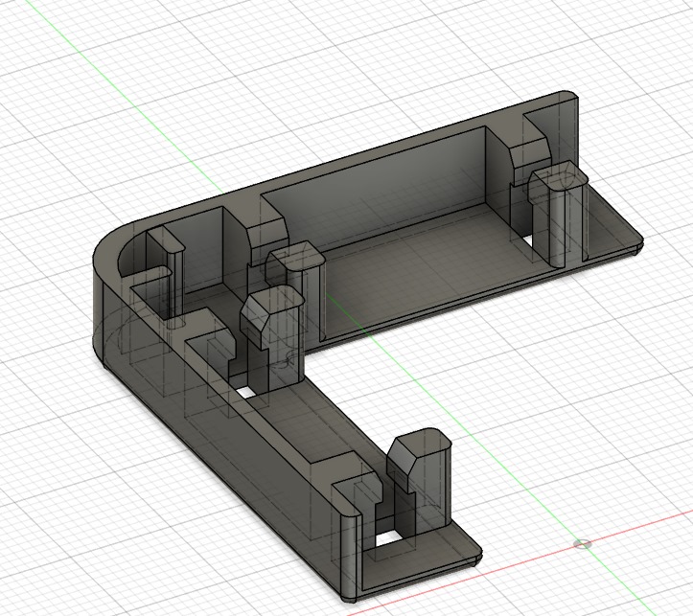Click top face of front-most clip post
This screenshot has height=616, width=693.
[x=418, y=445]
